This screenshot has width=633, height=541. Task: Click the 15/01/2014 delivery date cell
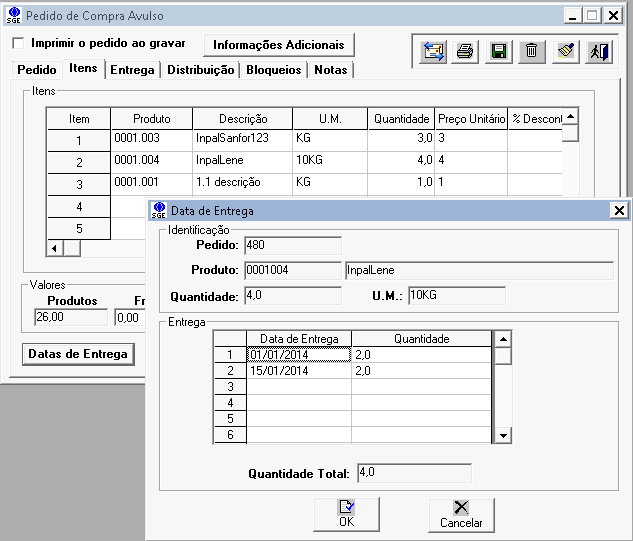coord(298,371)
